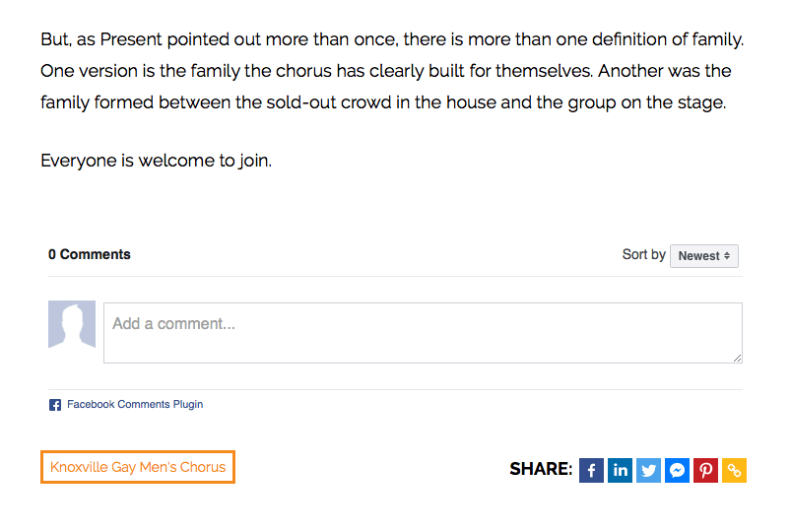Share the article on Facebook
The height and width of the screenshot is (532, 791).
point(591,470)
